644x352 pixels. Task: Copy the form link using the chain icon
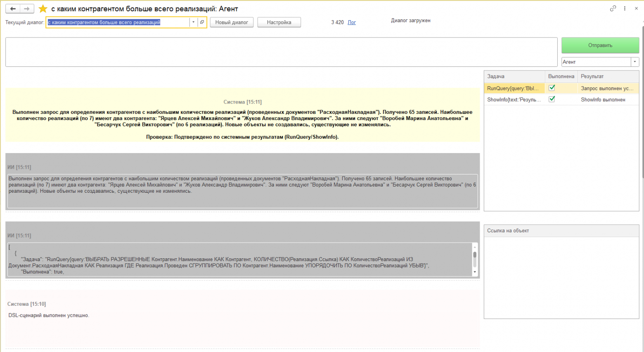[613, 8]
